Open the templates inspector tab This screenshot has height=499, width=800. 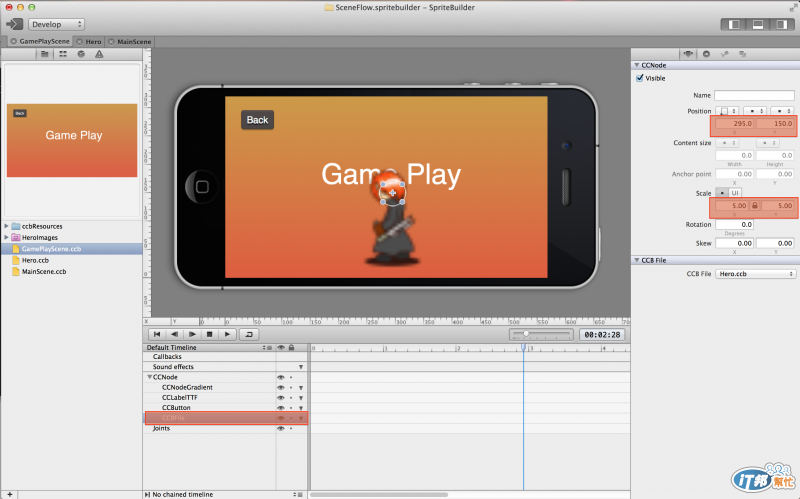coord(743,54)
